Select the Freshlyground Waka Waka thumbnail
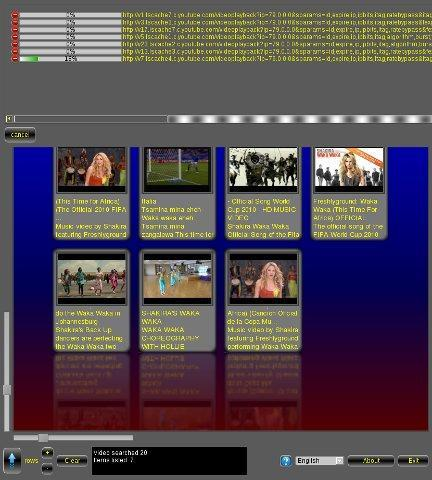This screenshot has height=480, width=432. [x=349, y=170]
